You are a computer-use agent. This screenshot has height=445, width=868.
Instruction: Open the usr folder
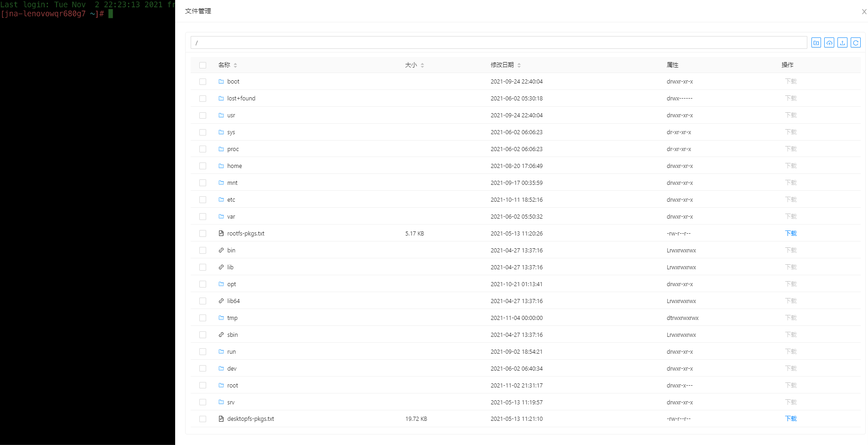(x=231, y=115)
